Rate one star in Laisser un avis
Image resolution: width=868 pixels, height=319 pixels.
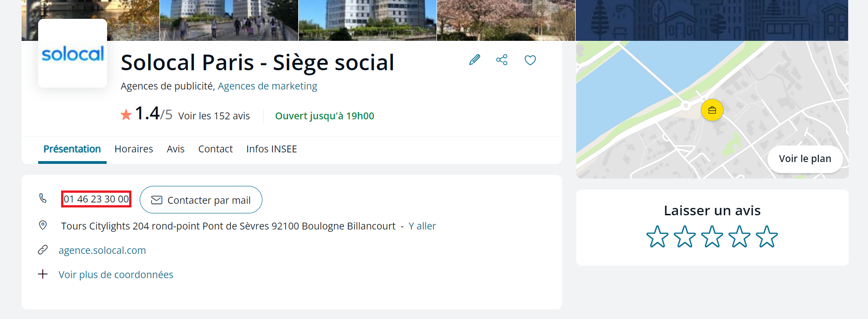[x=658, y=237]
